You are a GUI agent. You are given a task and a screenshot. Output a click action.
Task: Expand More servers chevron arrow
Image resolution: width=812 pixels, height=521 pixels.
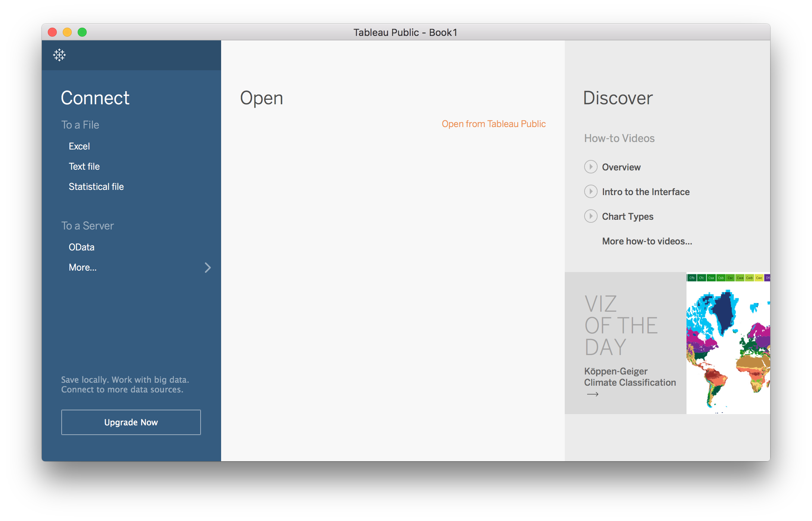click(208, 268)
